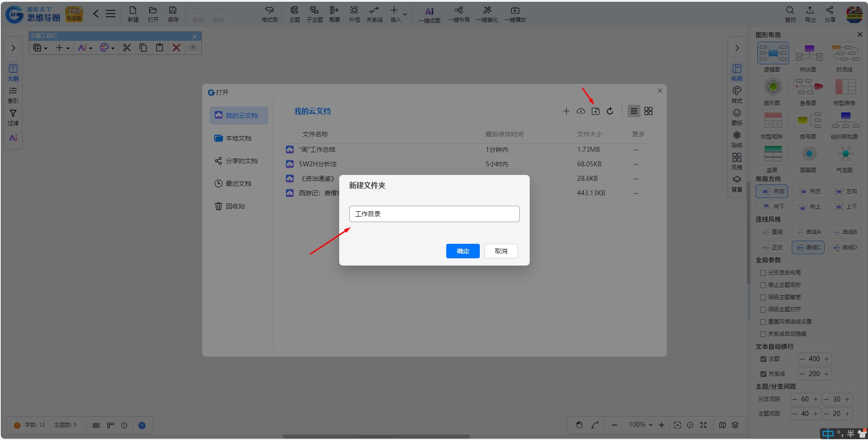Choose the Bubble chart layout
This screenshot has height=440, width=868.
(x=845, y=157)
